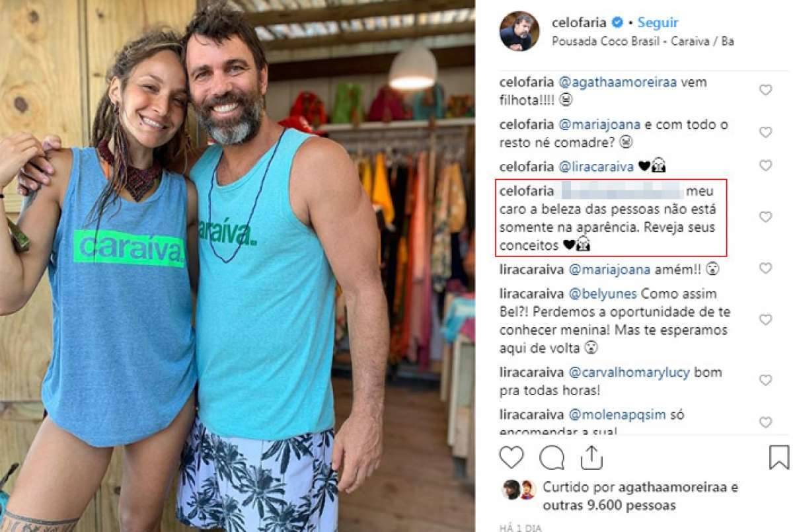Open the @carvalhomarylucy mention
793x532 pixels.
pos(629,372)
